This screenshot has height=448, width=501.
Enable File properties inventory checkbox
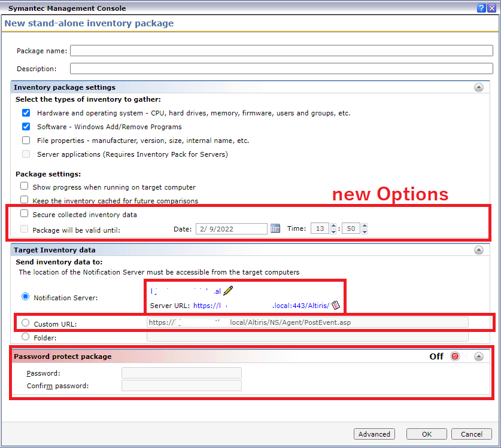[x=26, y=141]
